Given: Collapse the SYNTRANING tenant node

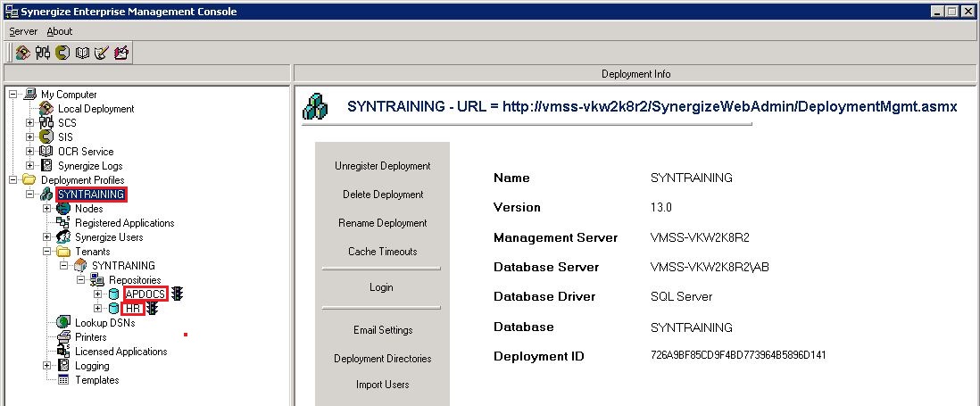Looking at the screenshot, I should (63, 266).
